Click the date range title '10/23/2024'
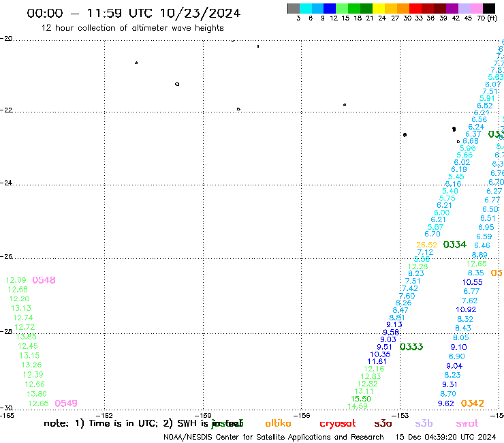The width and height of the screenshot is (504, 443). 200,13
